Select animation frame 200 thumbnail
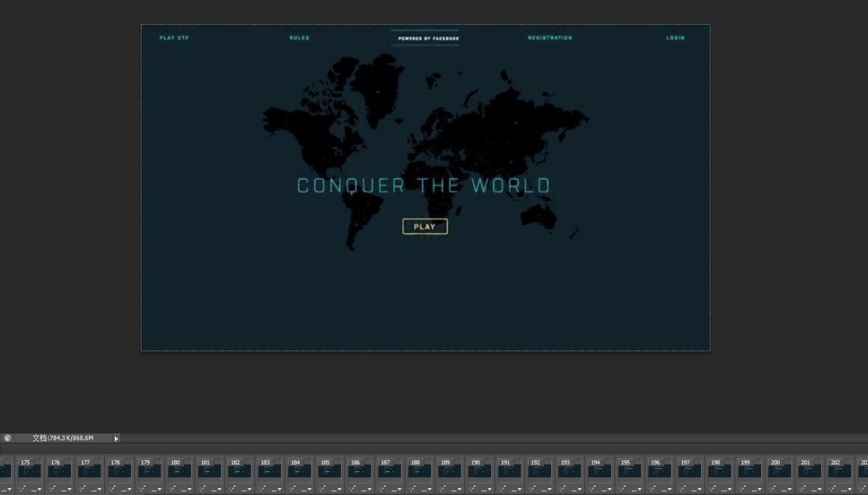This screenshot has width=868, height=495. click(x=780, y=471)
